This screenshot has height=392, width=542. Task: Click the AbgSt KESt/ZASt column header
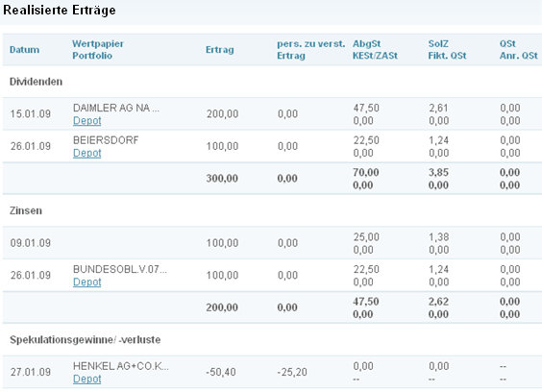(x=375, y=50)
